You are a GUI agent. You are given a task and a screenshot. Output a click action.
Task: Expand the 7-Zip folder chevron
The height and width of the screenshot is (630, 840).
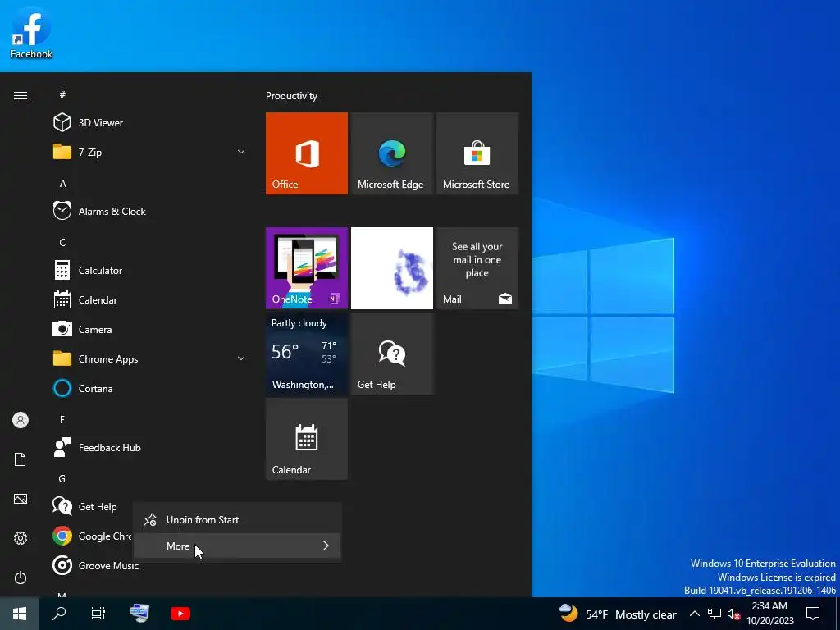(241, 152)
